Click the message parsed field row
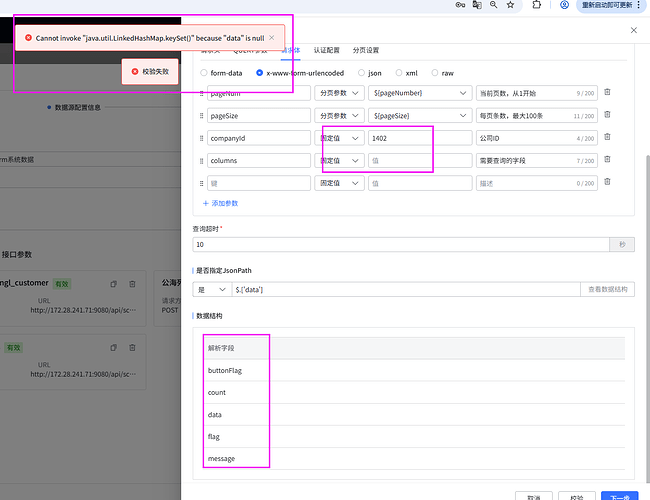This screenshot has height=500, width=650. 414,459
